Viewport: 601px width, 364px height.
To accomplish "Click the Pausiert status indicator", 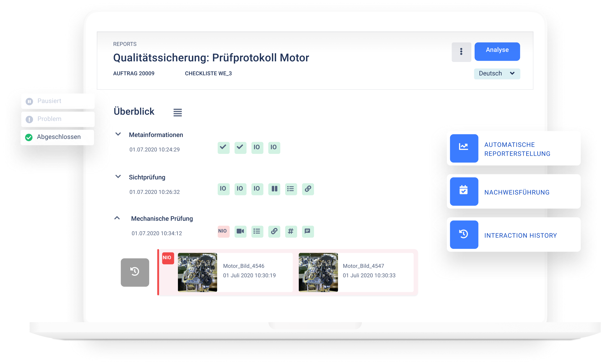I will click(x=48, y=101).
